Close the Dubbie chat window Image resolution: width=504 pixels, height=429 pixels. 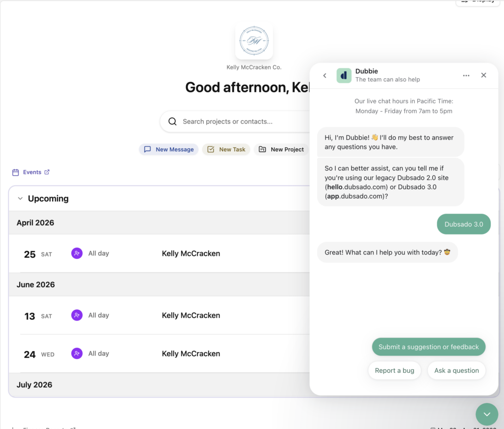point(483,75)
